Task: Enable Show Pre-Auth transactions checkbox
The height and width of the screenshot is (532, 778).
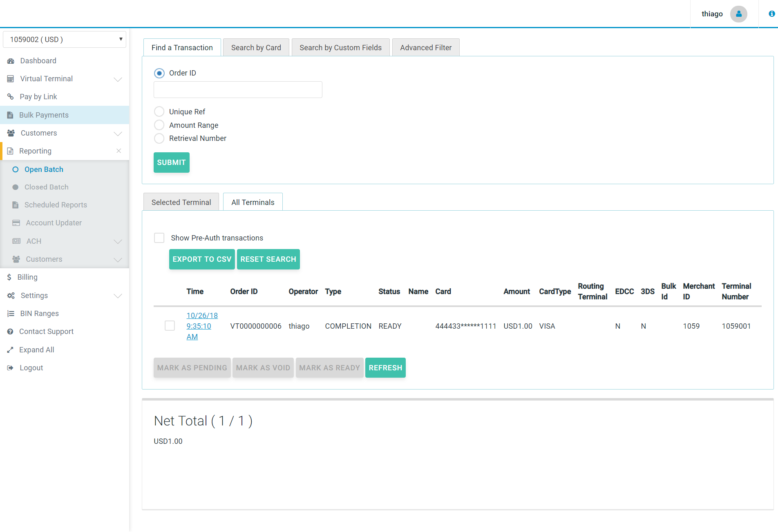Action: click(x=159, y=238)
